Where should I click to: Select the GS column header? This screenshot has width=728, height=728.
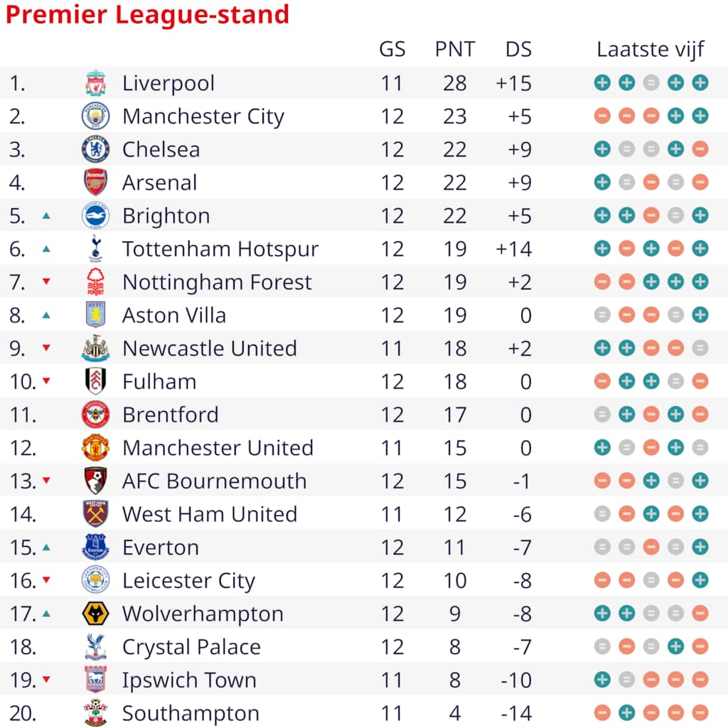pos(392,49)
